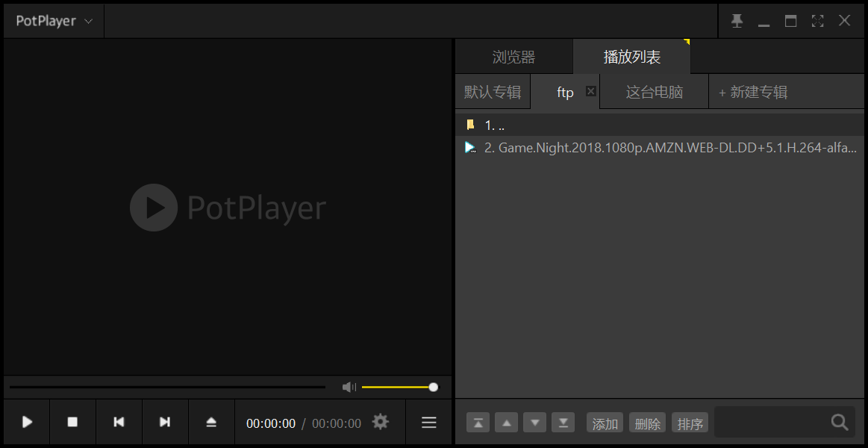The height and width of the screenshot is (448, 868).
Task: Select the ftp album tab
Action: click(x=565, y=93)
